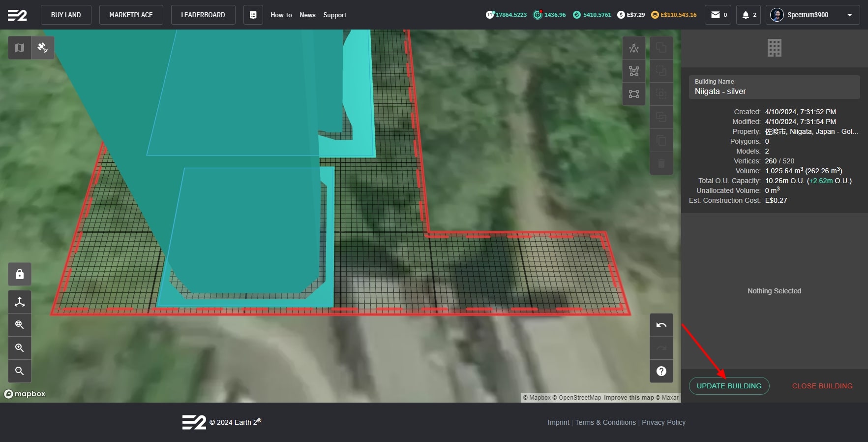Click the Update Building button
This screenshot has height=442, width=868.
pos(729,386)
